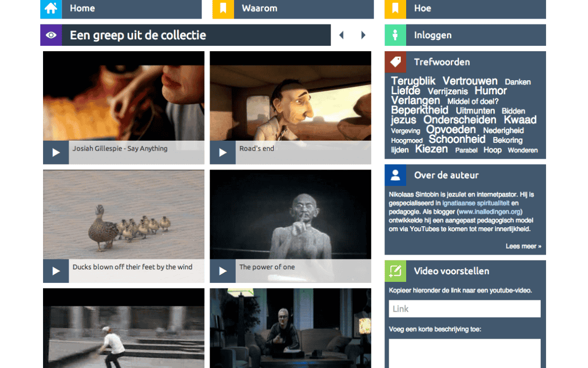Image resolution: width=588 pixels, height=368 pixels.
Task: Select the Uitmunten keyword
Action: click(x=475, y=111)
